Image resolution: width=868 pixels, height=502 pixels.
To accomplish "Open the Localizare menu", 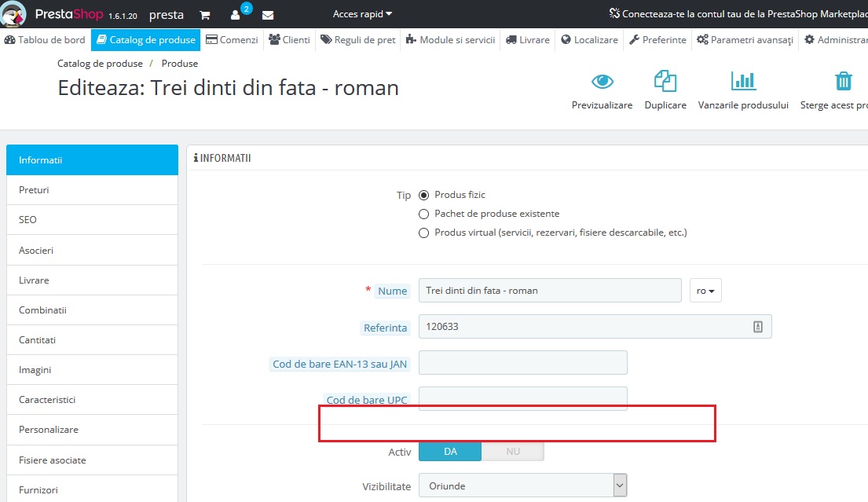I will [x=590, y=40].
